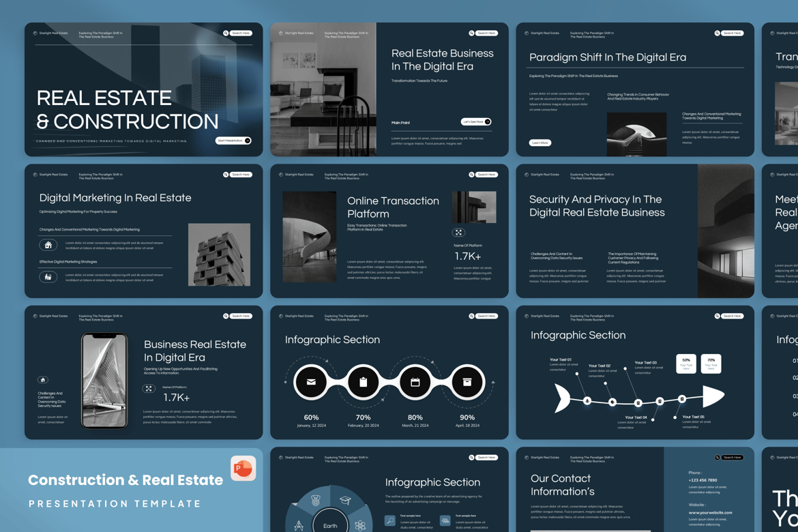Click Your Text 05 on fish infographic

pyautogui.click(x=693, y=417)
